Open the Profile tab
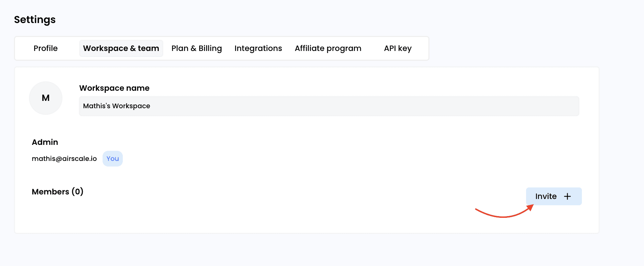Screen dimensions: 644x266 46,48
